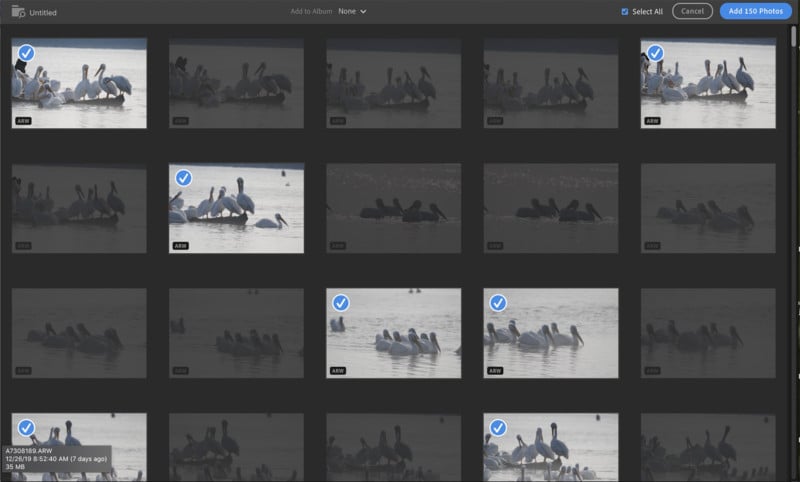
Task: Click the Untitled title text
Action: (43, 13)
